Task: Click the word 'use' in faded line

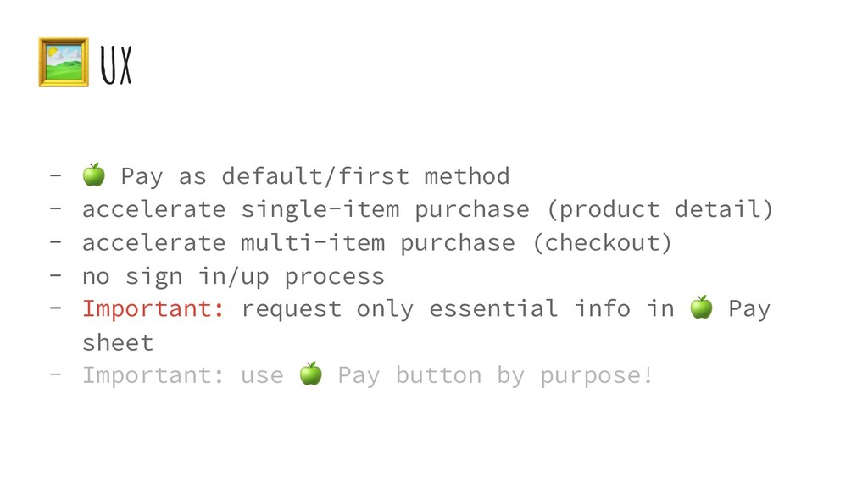Action: [x=262, y=376]
